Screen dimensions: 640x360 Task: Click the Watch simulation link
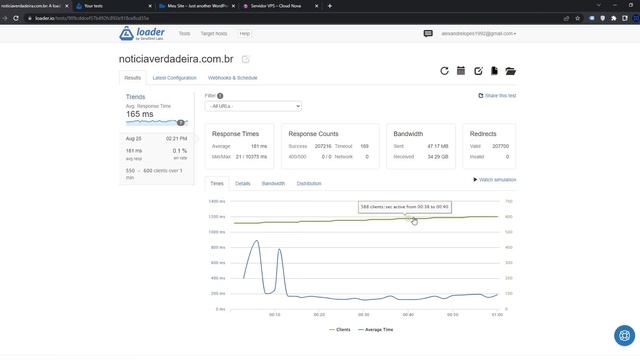[x=498, y=180]
